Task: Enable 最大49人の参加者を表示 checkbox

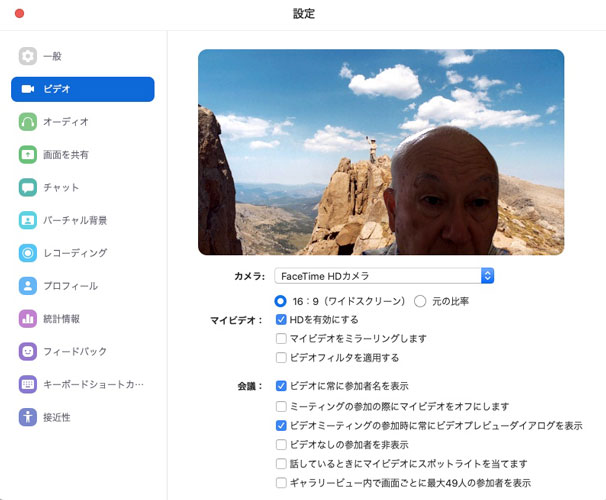Action: click(x=281, y=483)
